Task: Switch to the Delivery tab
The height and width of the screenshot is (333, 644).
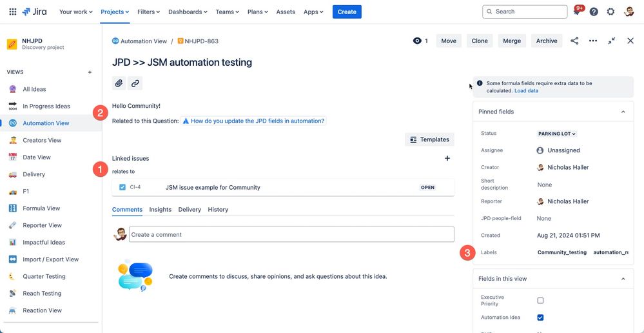Action: pos(190,210)
